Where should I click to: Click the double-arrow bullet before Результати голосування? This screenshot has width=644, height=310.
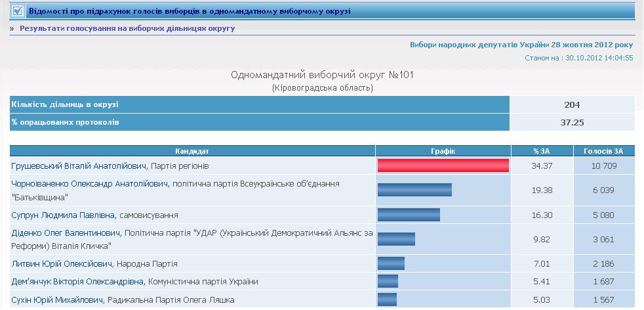pos(12,29)
